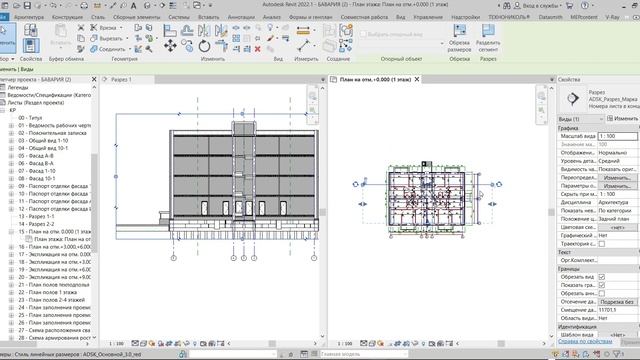Open the Управление ribbon tab
Viewport: 640px width, 360px height.
click(x=428, y=17)
